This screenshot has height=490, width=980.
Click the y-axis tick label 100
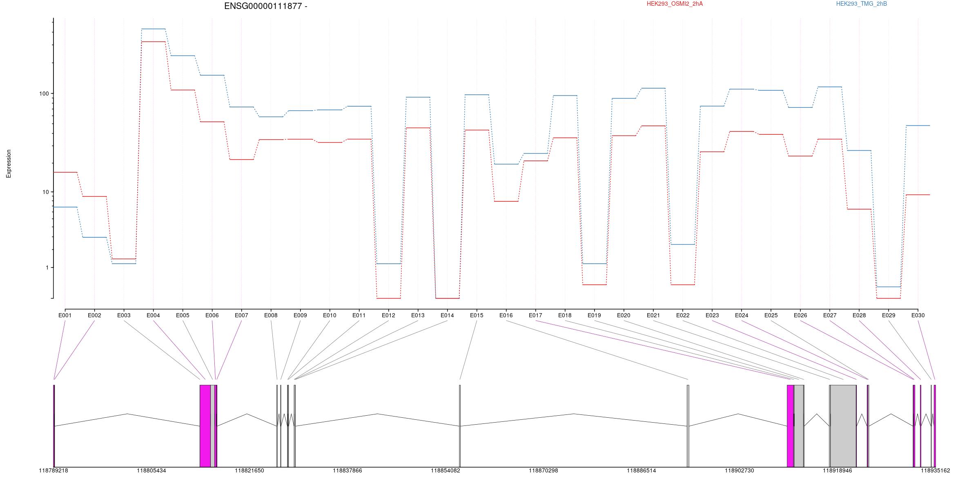click(44, 94)
